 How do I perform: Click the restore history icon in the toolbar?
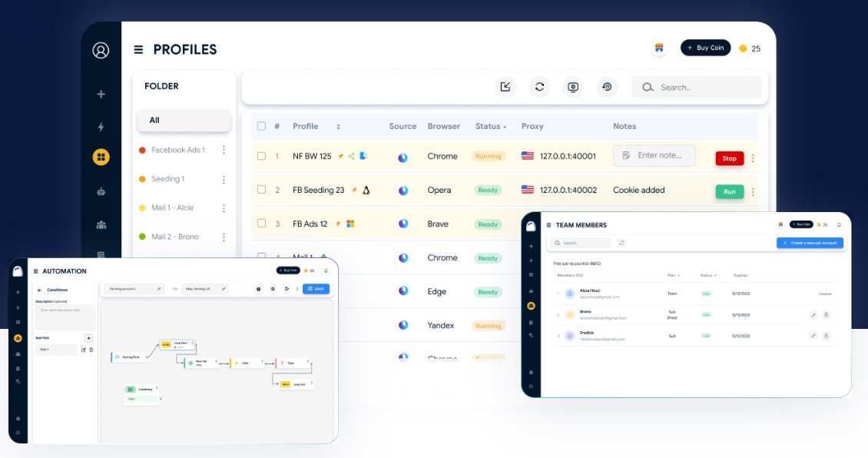(x=607, y=87)
